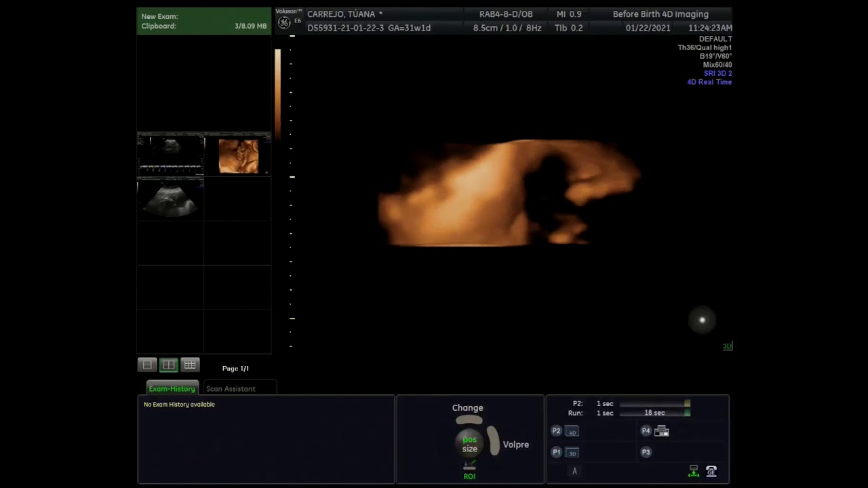Viewport: 868px width, 488px height.
Task: Select the four-image clipboard grid layout icon
Action: pyautogui.click(x=168, y=365)
